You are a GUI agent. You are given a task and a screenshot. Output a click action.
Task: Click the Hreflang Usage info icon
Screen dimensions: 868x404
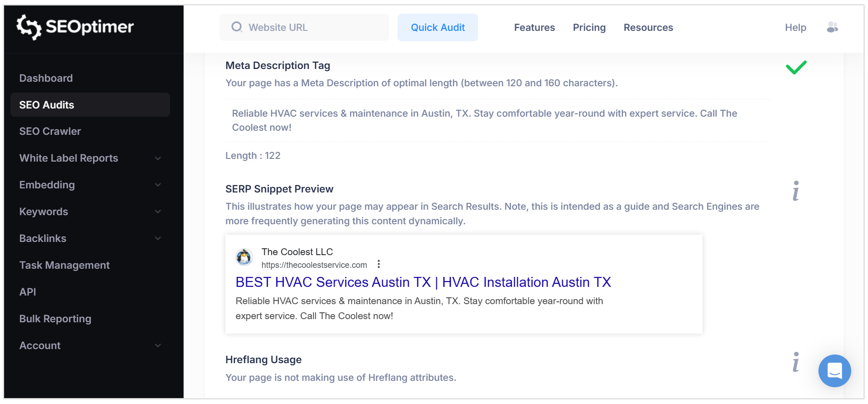point(796,362)
